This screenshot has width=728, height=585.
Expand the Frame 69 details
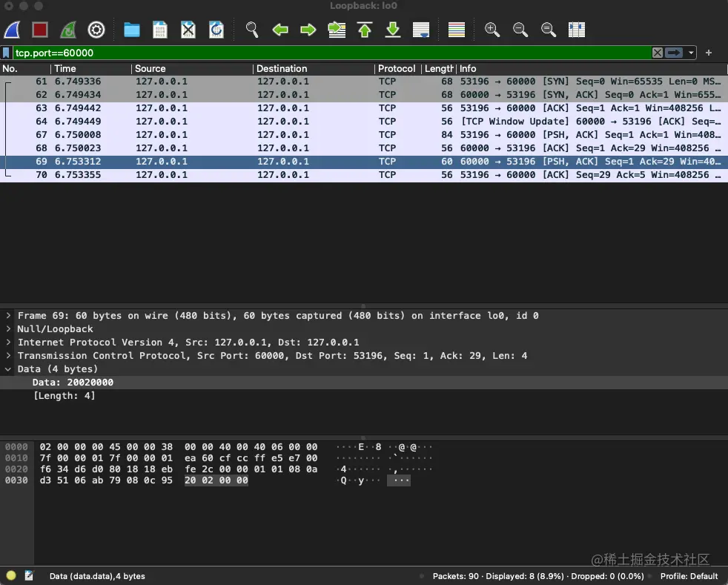[x=8, y=316]
